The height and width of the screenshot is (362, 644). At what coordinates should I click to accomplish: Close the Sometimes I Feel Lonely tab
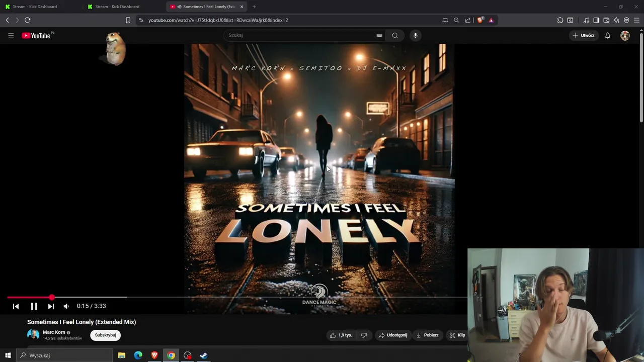[x=242, y=7]
